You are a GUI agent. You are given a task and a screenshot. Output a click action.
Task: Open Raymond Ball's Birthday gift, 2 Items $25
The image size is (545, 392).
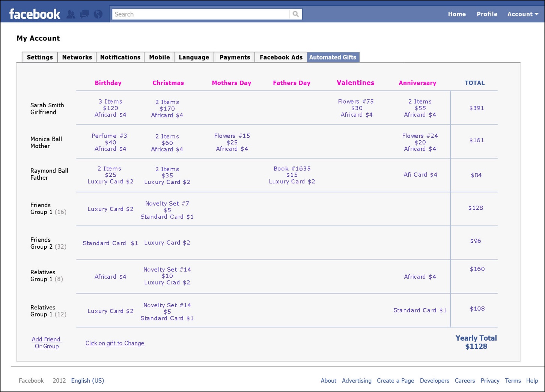pos(110,175)
